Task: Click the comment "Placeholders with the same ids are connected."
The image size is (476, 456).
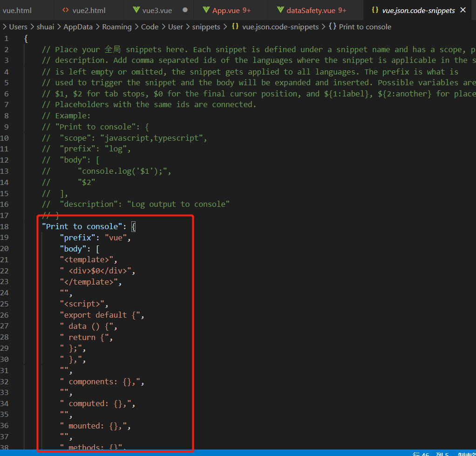Action: pos(149,105)
